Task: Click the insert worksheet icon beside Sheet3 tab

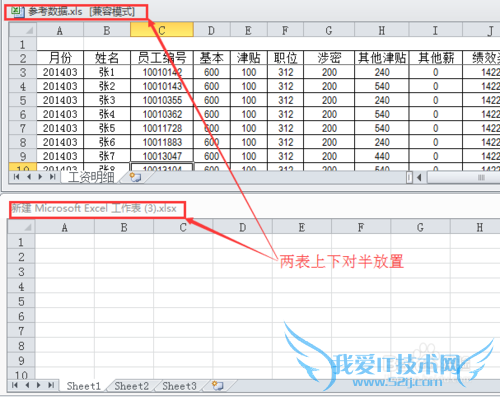Action: (218, 386)
